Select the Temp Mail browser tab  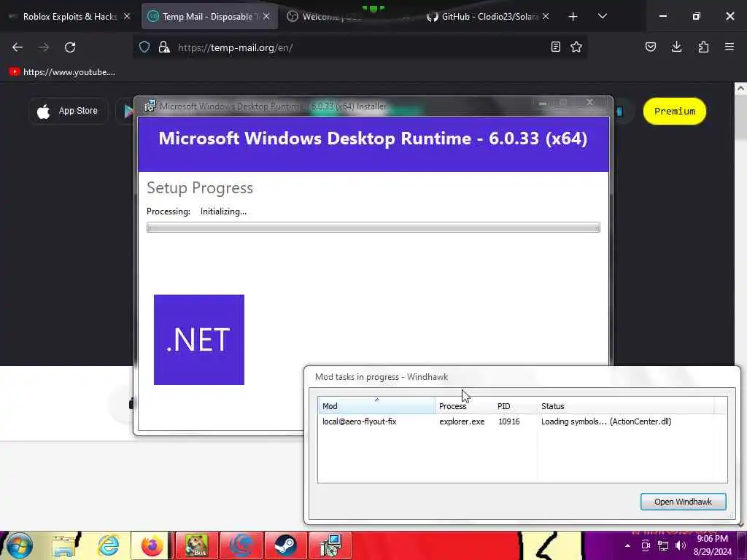click(209, 16)
